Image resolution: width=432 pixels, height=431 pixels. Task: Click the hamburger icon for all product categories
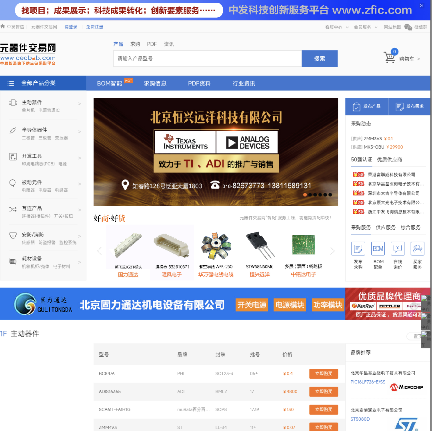click(x=11, y=83)
